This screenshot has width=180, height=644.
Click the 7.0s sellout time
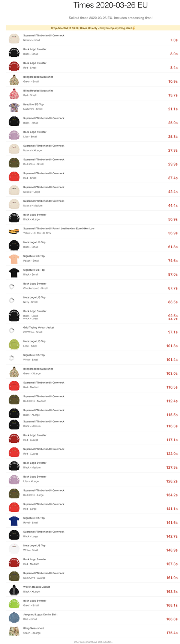click(174, 40)
